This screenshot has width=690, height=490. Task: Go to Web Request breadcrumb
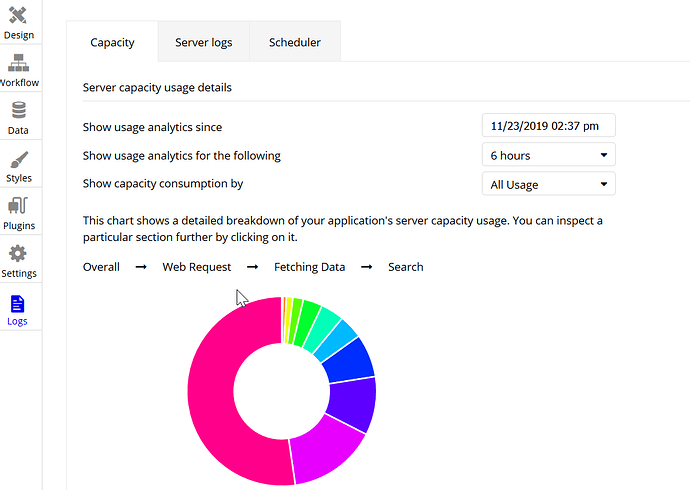[196, 267]
